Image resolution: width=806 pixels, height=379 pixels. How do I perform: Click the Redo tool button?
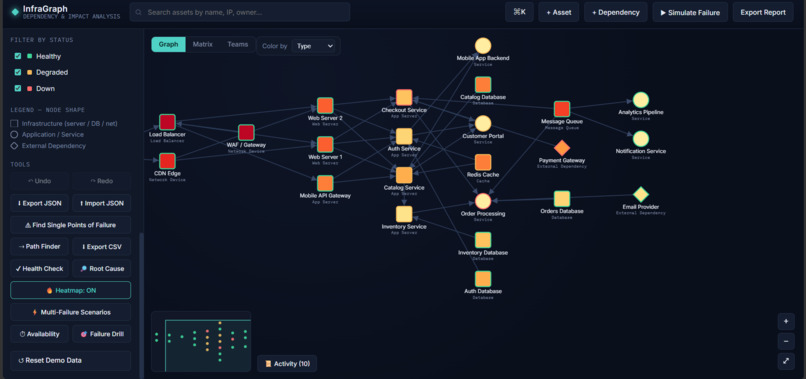tap(102, 181)
